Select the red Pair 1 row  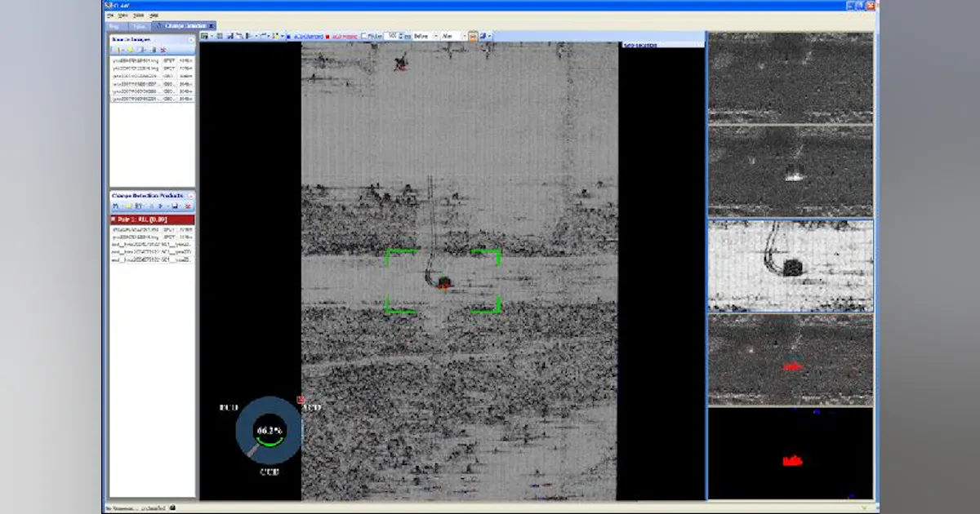[153, 219]
